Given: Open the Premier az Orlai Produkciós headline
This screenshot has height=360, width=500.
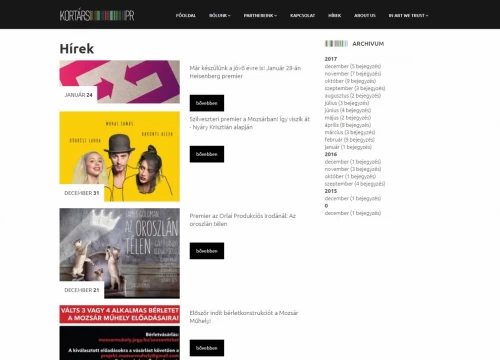Looking at the screenshot, I should coord(243,220).
